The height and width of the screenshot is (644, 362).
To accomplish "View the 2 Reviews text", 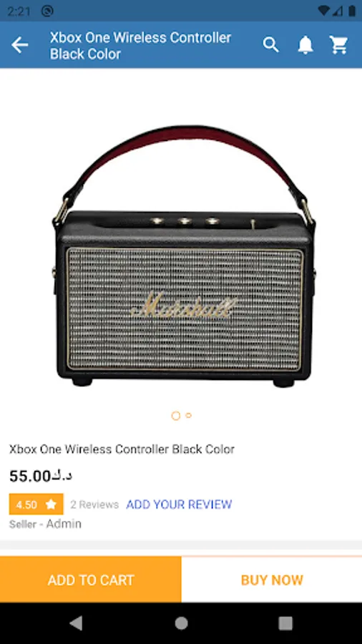I will pyautogui.click(x=94, y=504).
